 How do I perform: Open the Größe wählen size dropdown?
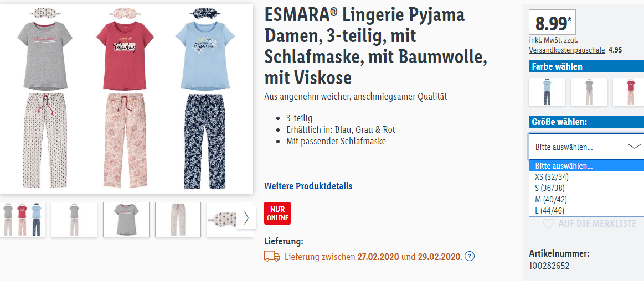click(x=586, y=147)
